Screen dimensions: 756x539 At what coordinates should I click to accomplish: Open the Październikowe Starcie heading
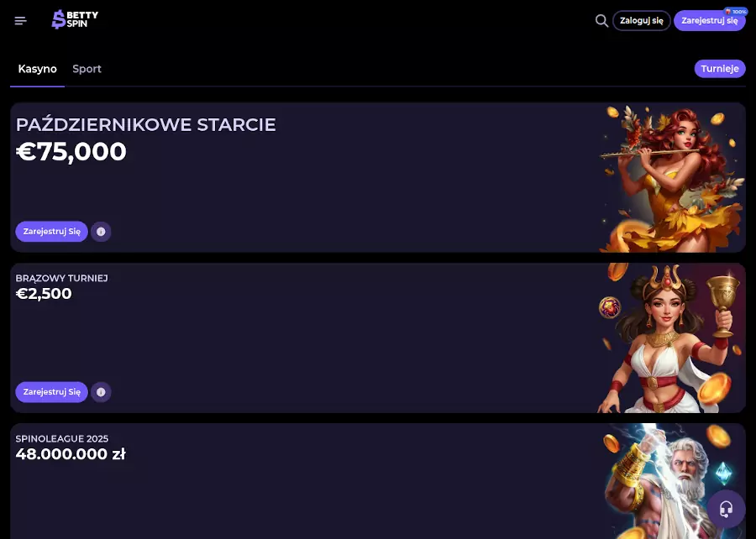tap(146, 125)
